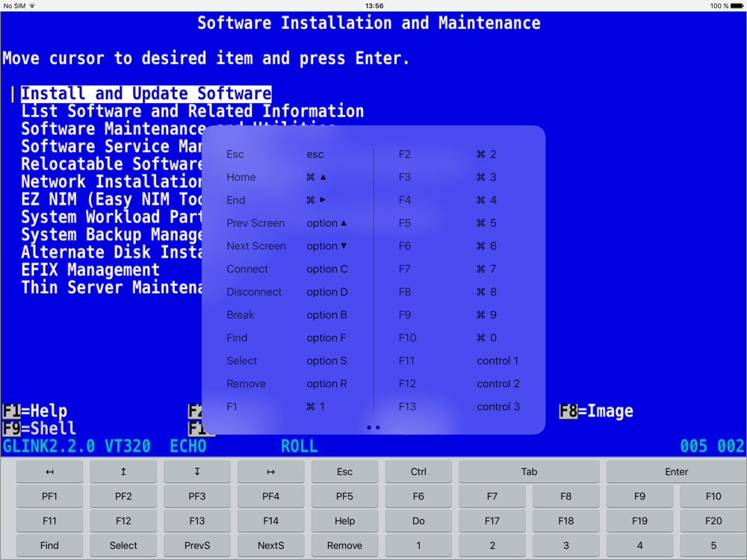
Task: Tap the F20 key
Action: [x=713, y=521]
